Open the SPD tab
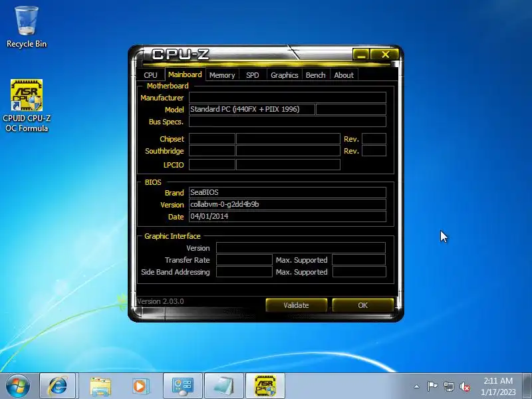This screenshot has height=399, width=532. coord(253,75)
